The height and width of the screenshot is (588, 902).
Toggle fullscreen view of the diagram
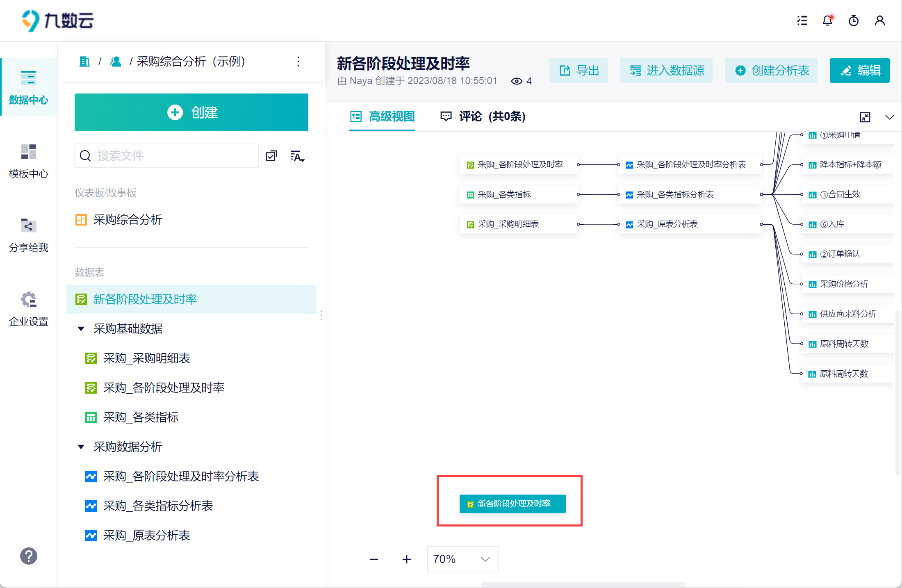865,117
